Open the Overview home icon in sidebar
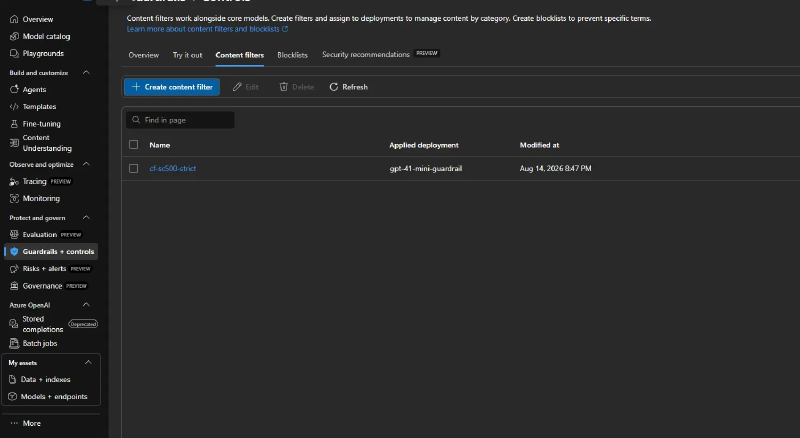Viewport: 800px width, 438px height. (14, 19)
